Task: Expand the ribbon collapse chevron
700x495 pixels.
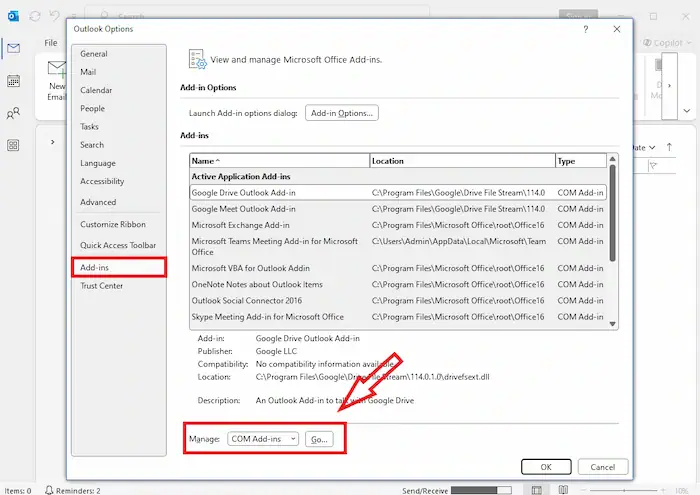Action: [x=687, y=111]
